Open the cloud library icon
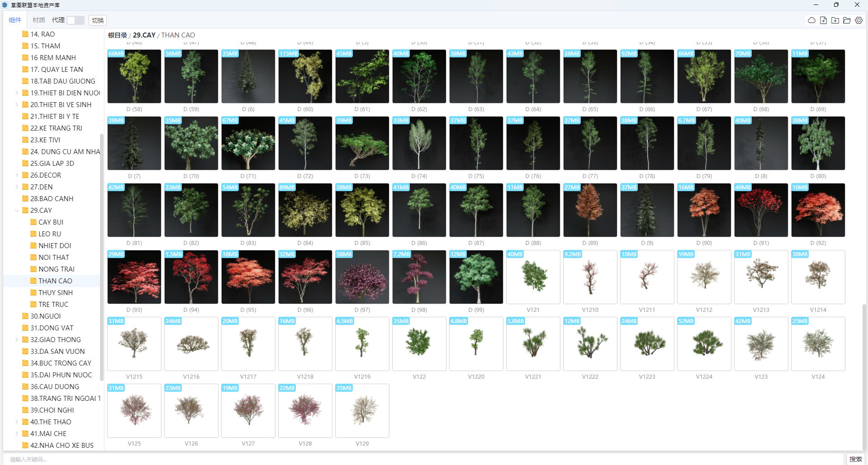This screenshot has height=465, width=868. (811, 20)
